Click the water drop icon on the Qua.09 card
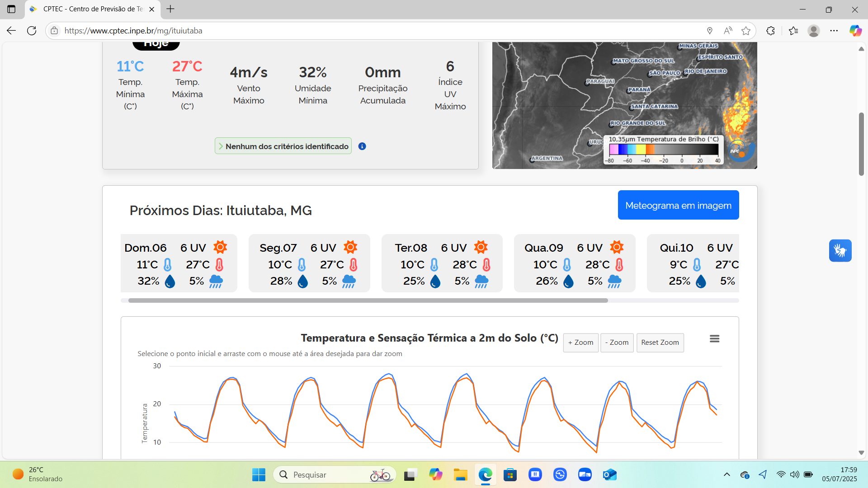The height and width of the screenshot is (488, 868). tap(569, 281)
